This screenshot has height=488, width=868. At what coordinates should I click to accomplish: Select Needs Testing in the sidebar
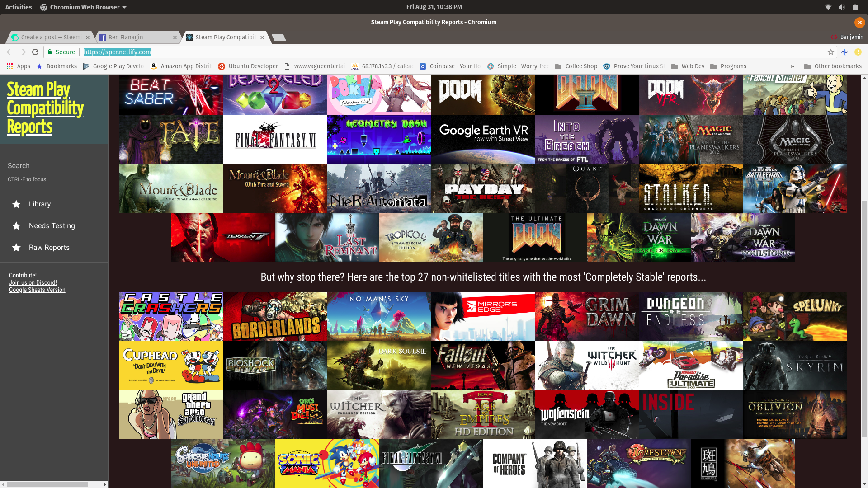52,226
